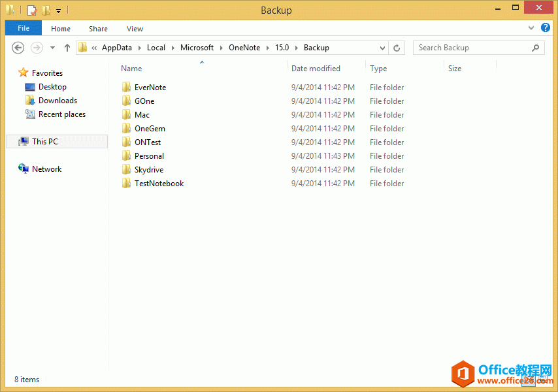558x392 pixels.
Task: Select the ONTest folder icon
Action: point(126,142)
